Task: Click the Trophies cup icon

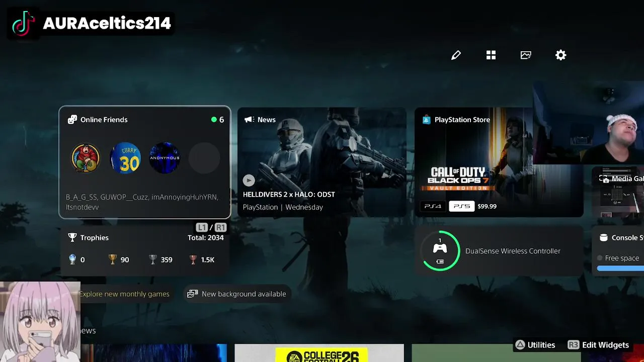Action: click(72, 237)
